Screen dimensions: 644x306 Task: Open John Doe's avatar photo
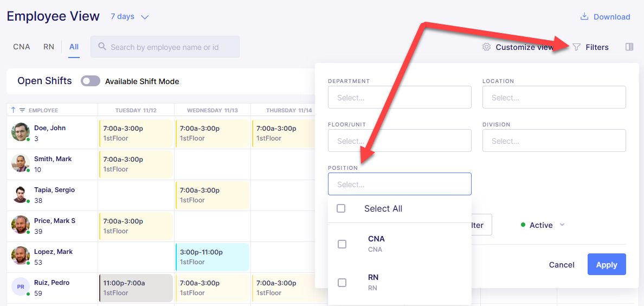(20, 132)
